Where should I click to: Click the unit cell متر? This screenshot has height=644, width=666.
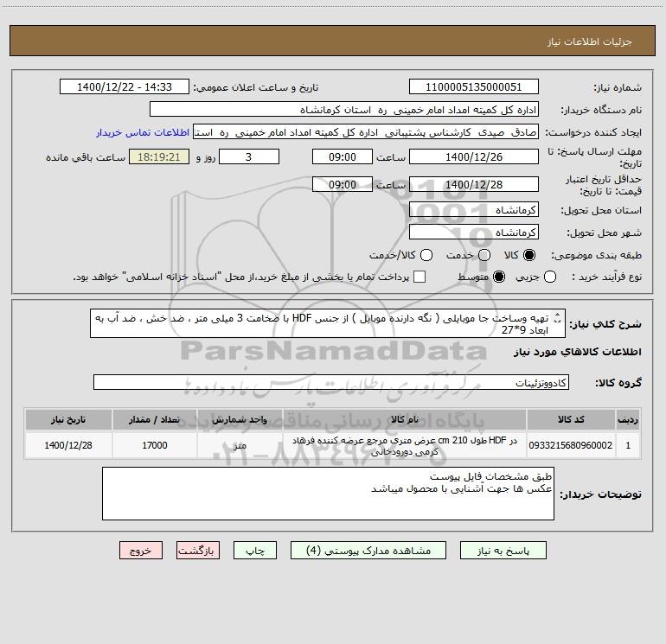[240, 445]
